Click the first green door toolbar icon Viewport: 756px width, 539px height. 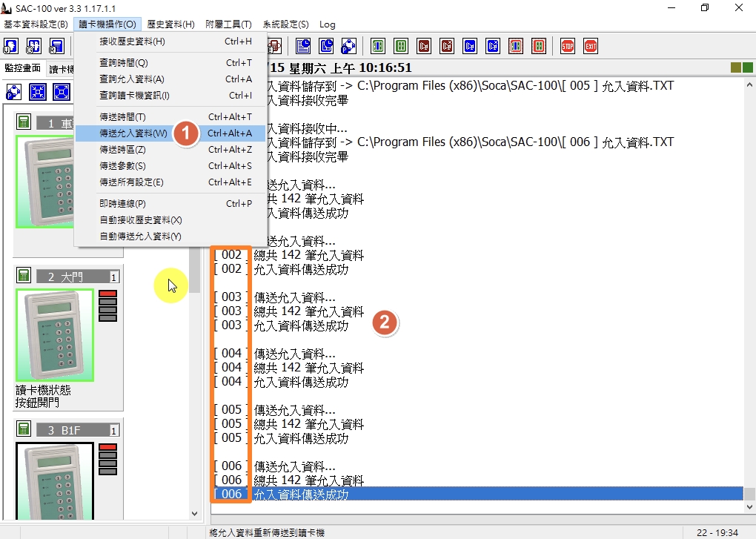378,46
